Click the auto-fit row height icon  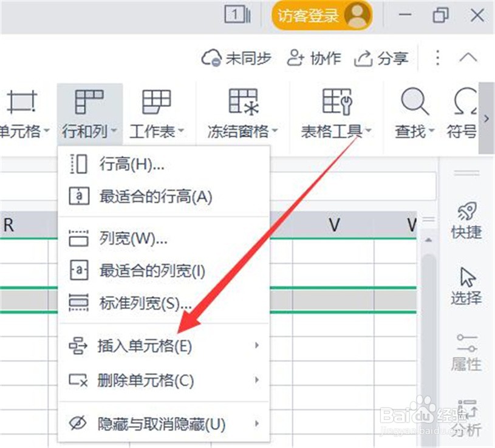tap(79, 196)
